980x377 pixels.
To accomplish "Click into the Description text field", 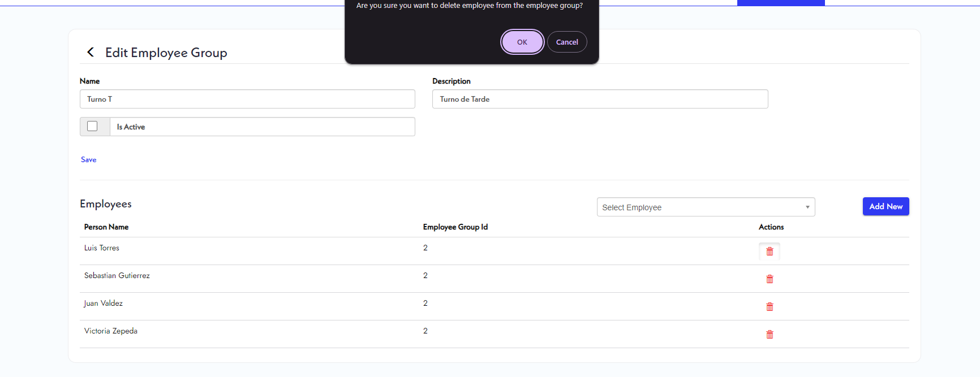I will click(600, 99).
